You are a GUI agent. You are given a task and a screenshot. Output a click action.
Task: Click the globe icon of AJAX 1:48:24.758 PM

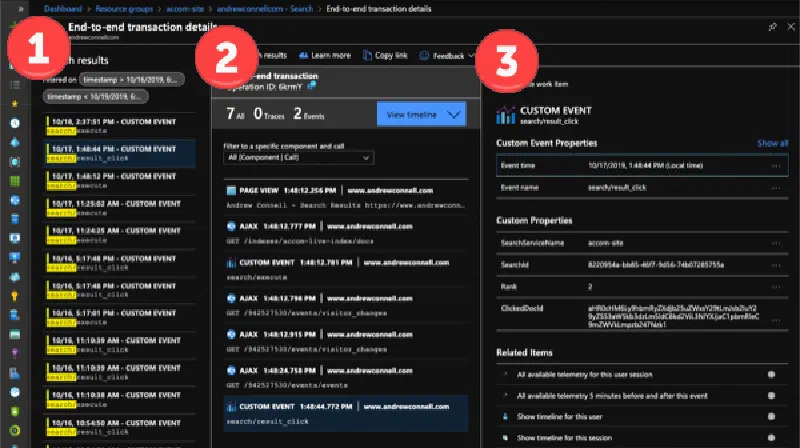coord(231,370)
